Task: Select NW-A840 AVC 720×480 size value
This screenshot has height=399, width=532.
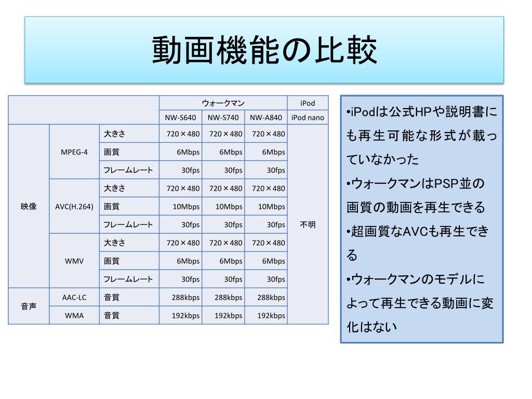Action: click(x=266, y=188)
